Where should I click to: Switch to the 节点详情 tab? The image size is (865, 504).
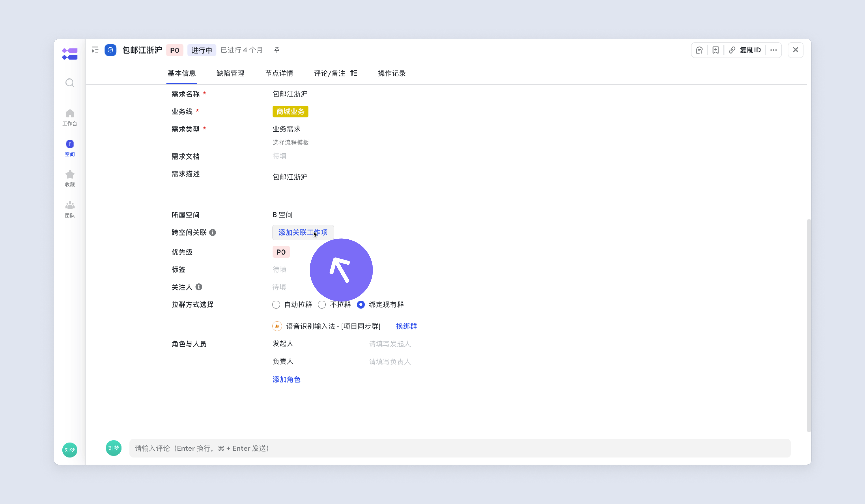[x=279, y=73]
